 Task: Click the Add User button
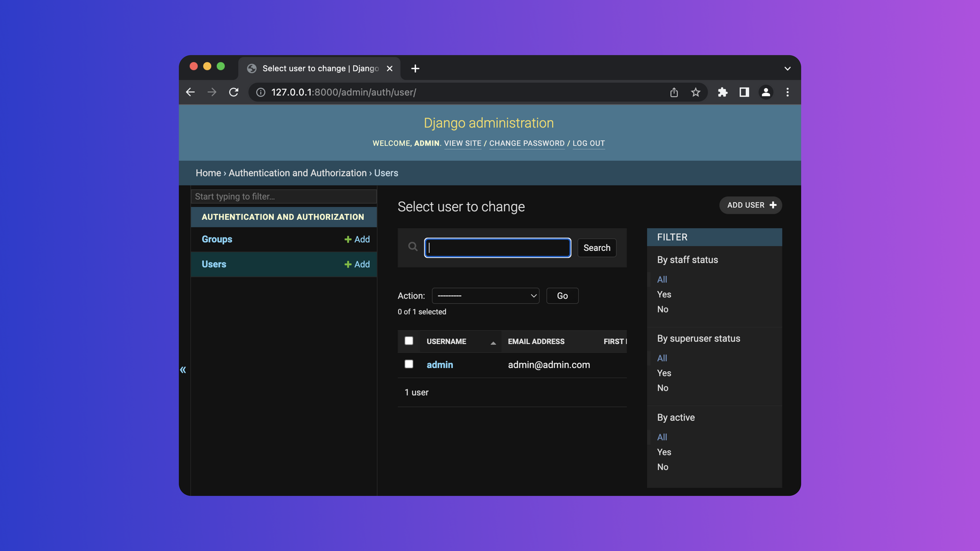751,205
